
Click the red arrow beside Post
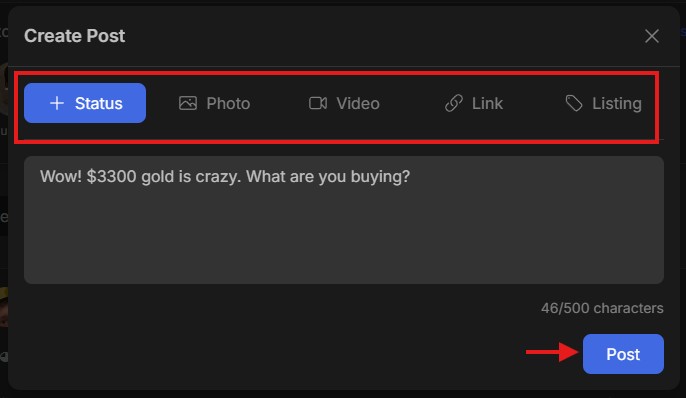pyautogui.click(x=552, y=352)
